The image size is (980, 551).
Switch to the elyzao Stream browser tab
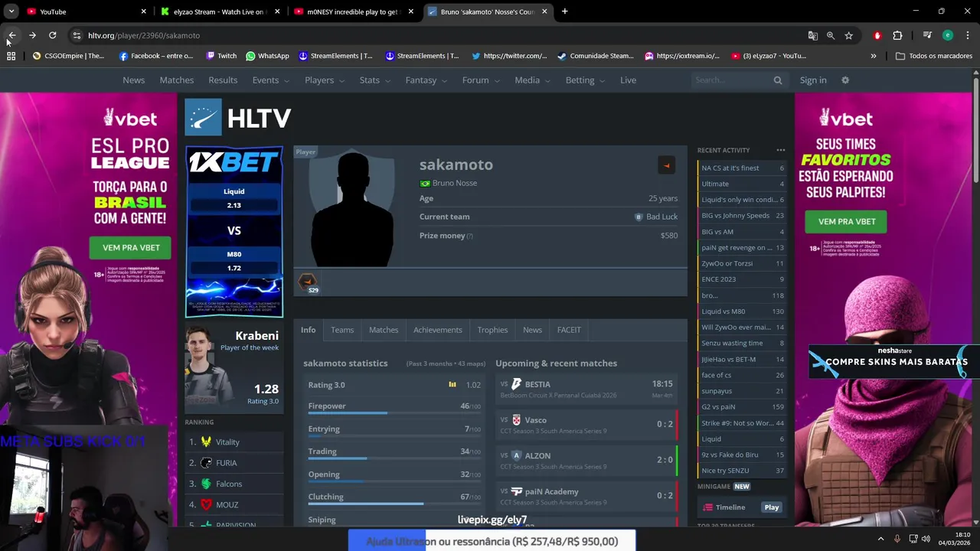point(218,11)
